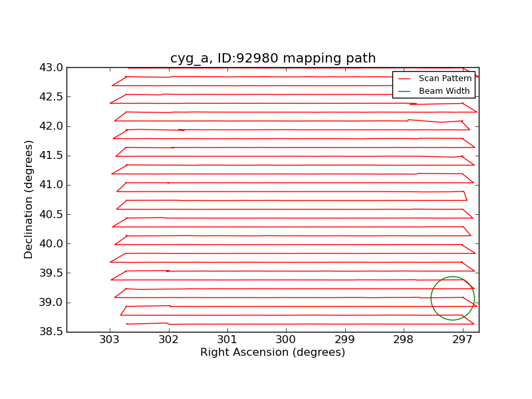The image size is (532, 399).
Task: Click the y-axis tick label 43.0
Action: click(x=51, y=68)
